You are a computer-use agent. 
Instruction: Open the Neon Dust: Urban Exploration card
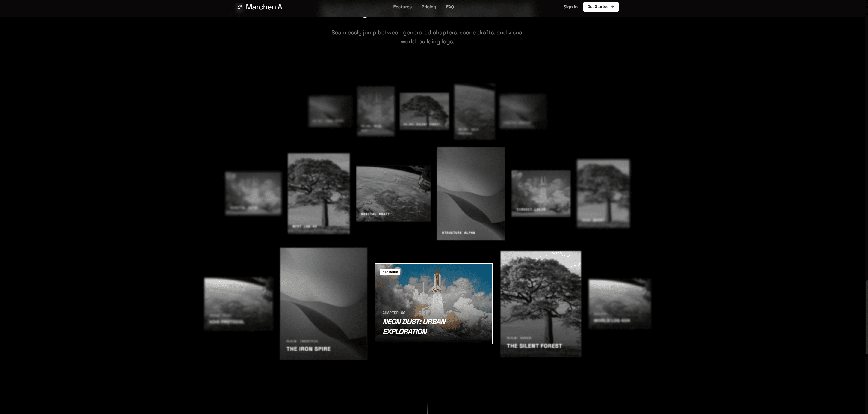point(433,304)
